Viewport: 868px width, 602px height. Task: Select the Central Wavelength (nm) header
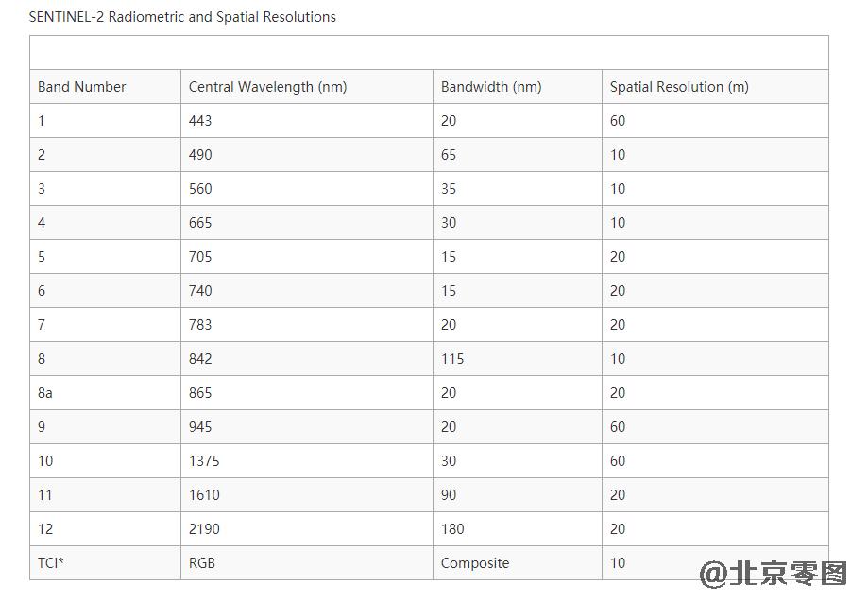(267, 87)
